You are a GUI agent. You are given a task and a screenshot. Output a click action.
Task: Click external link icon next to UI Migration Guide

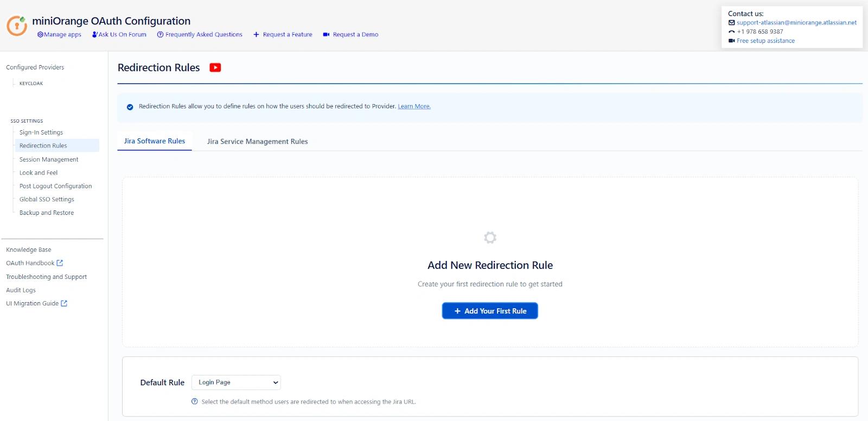point(64,304)
